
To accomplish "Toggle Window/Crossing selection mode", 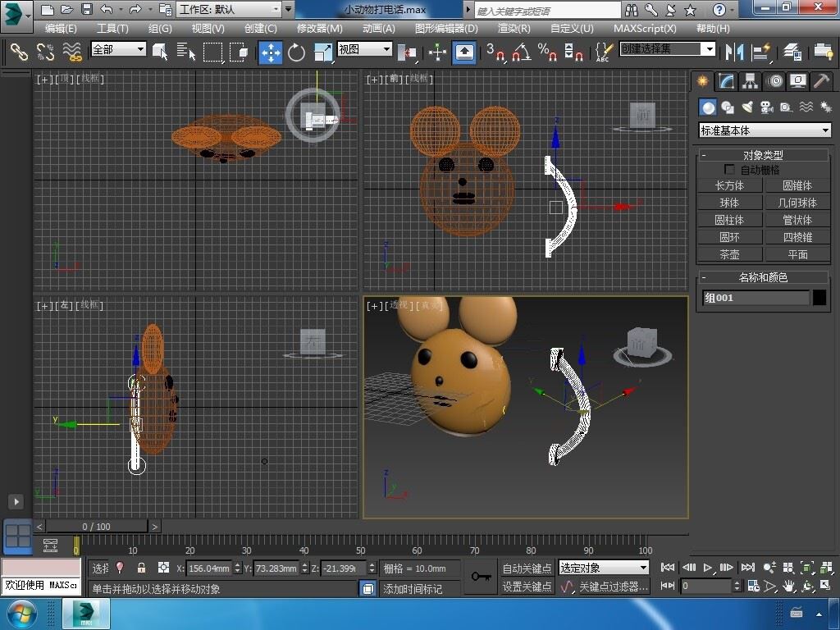I will [x=239, y=52].
